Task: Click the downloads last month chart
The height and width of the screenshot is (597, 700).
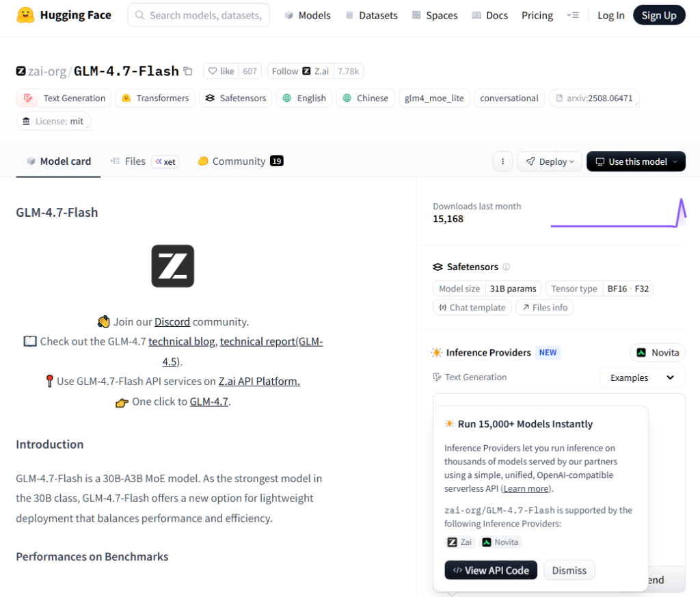Action: click(x=618, y=213)
